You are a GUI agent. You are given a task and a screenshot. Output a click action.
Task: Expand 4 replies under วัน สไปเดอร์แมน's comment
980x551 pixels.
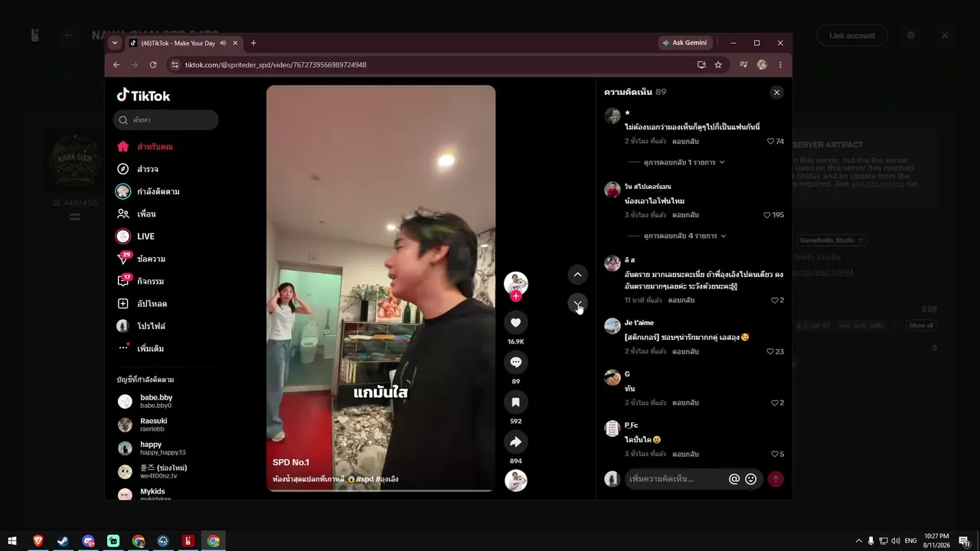coord(685,236)
